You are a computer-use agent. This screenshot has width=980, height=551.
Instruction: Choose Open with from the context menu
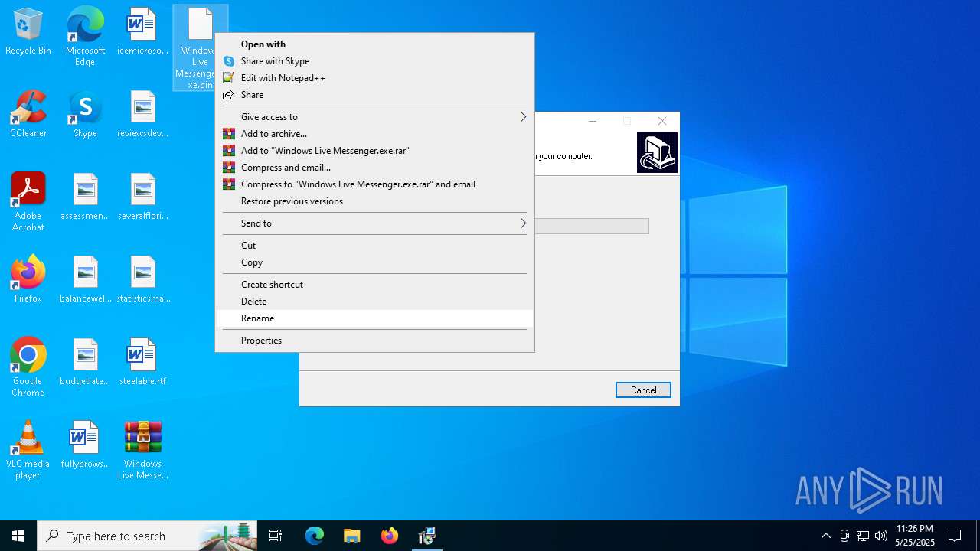374,44
